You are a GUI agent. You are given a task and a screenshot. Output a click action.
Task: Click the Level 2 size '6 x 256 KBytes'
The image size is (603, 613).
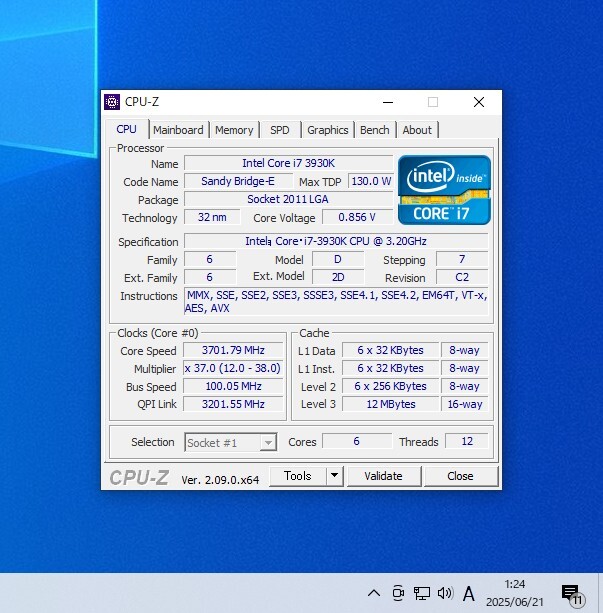tap(390, 386)
